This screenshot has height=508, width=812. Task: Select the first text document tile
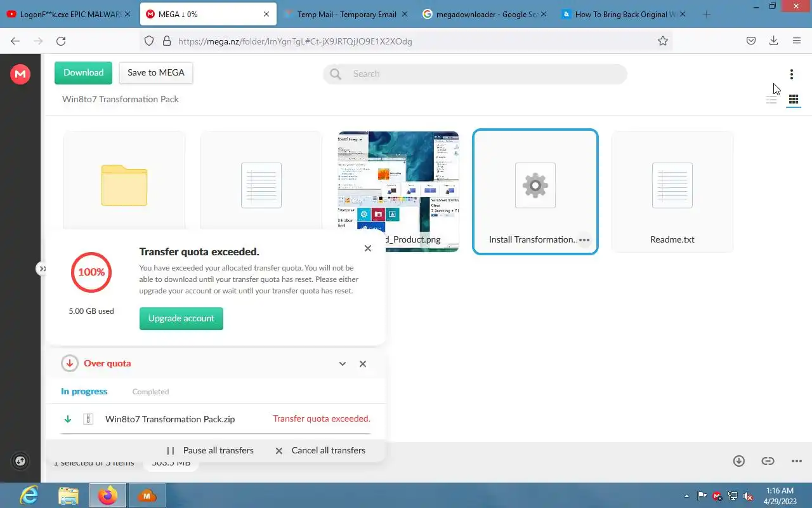pyautogui.click(x=261, y=185)
